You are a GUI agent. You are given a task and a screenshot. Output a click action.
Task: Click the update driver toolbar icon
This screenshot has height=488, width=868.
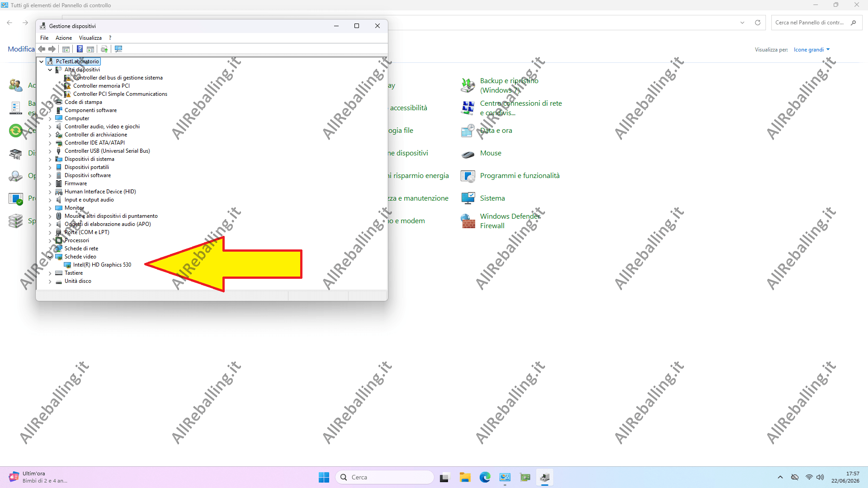coord(104,49)
